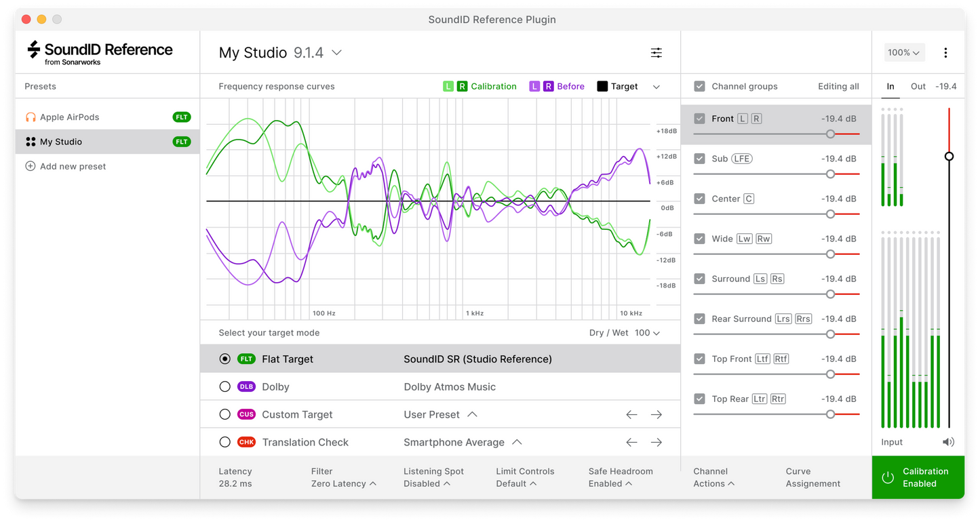Screen dimensions: 980x522
Task: Uncheck the Rear Surround channel group
Action: coord(699,319)
